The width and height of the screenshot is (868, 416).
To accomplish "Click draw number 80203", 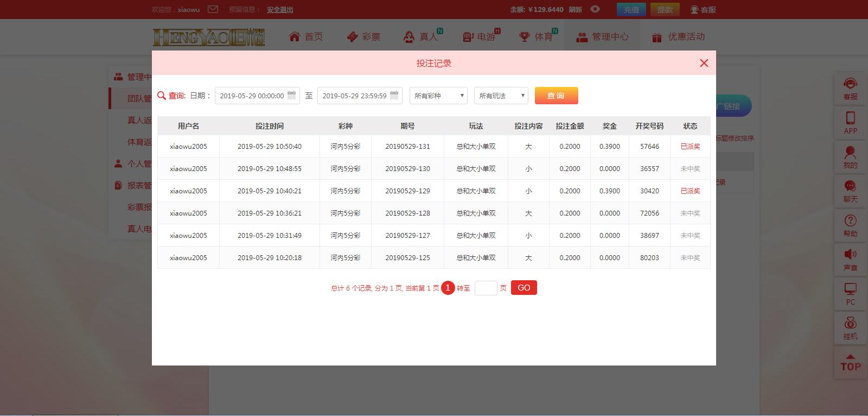I will click(649, 258).
